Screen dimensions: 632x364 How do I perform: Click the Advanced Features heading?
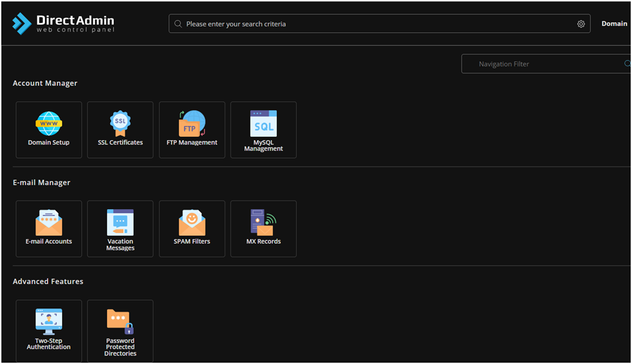point(48,281)
